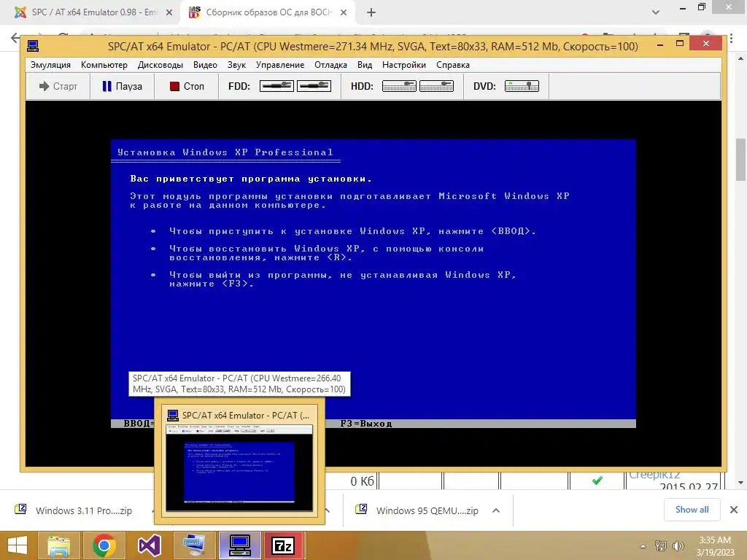Show hidden system tray icons

(643, 546)
